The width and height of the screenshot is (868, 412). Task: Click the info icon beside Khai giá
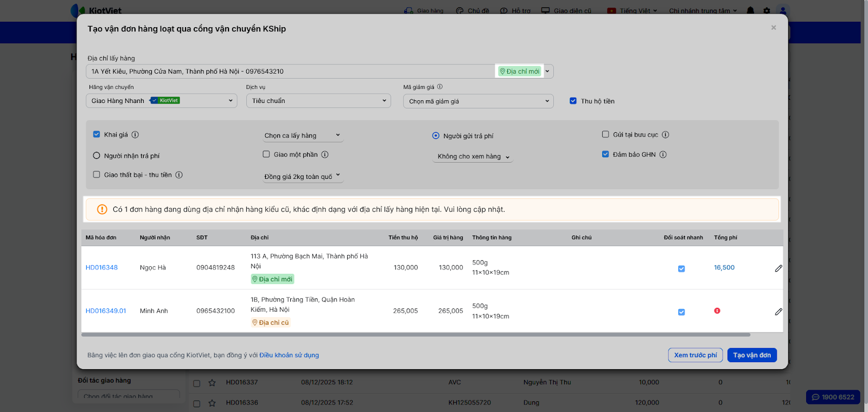point(135,134)
